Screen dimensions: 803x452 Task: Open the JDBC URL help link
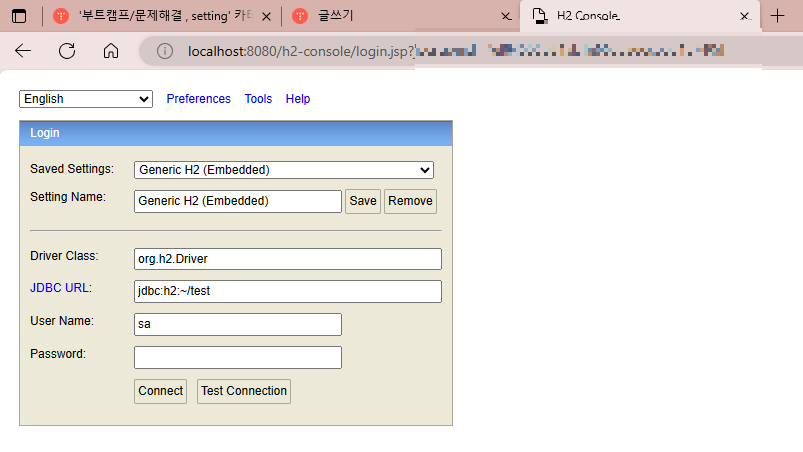[59, 288]
